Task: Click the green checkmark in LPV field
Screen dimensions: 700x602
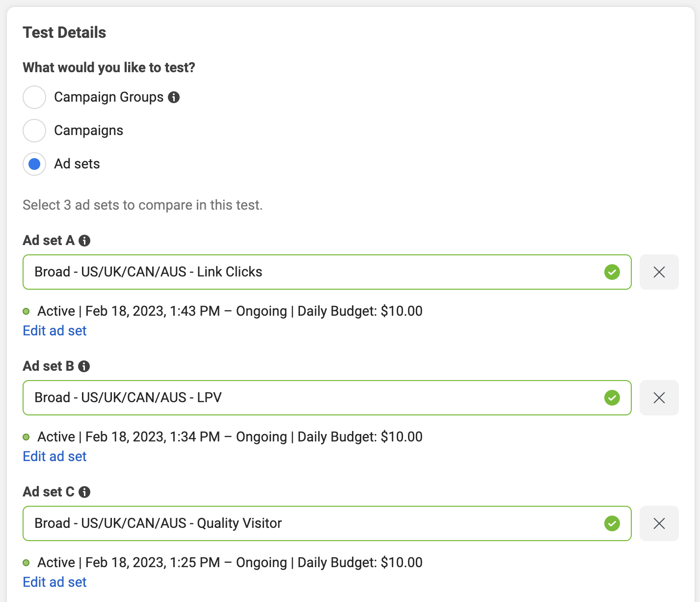Action: point(612,398)
